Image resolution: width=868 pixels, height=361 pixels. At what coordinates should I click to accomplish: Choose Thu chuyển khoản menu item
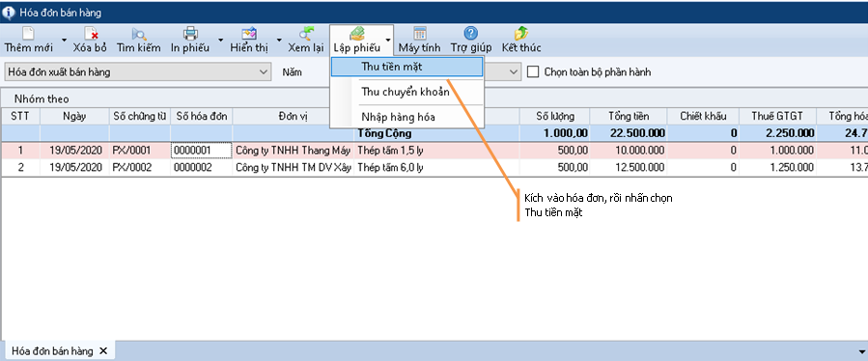(406, 92)
